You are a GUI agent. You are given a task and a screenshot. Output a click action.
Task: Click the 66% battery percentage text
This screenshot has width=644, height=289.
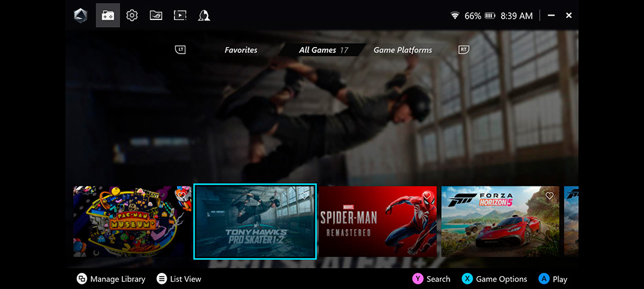pyautogui.click(x=473, y=16)
